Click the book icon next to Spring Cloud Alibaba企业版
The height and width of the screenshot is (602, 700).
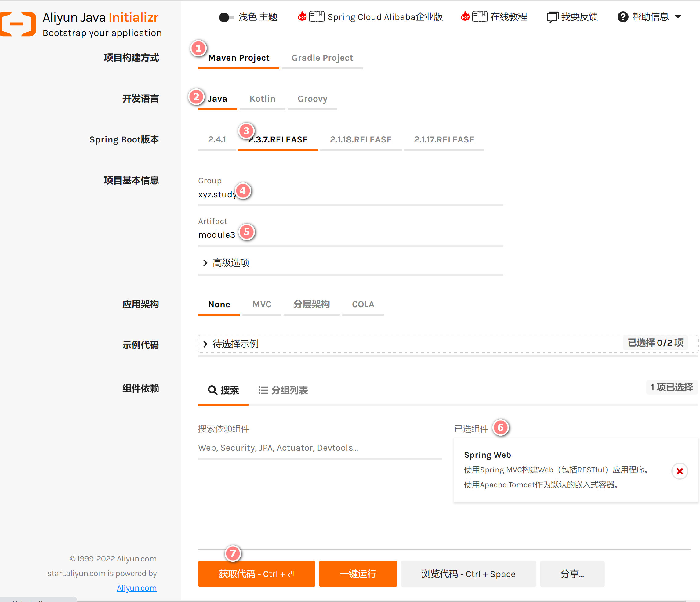click(x=317, y=16)
